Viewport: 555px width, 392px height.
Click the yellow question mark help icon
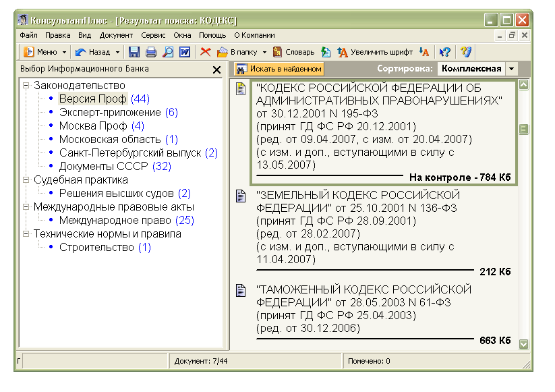(466, 52)
